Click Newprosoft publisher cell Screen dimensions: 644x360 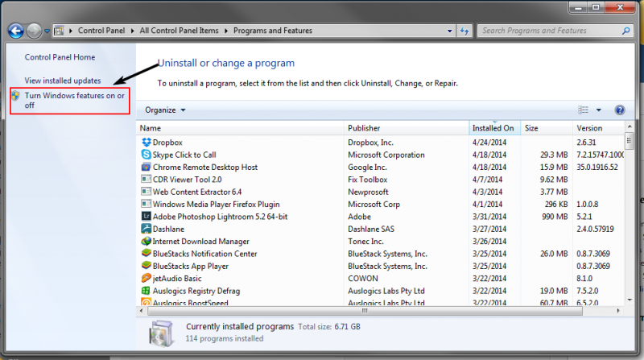[368, 192]
